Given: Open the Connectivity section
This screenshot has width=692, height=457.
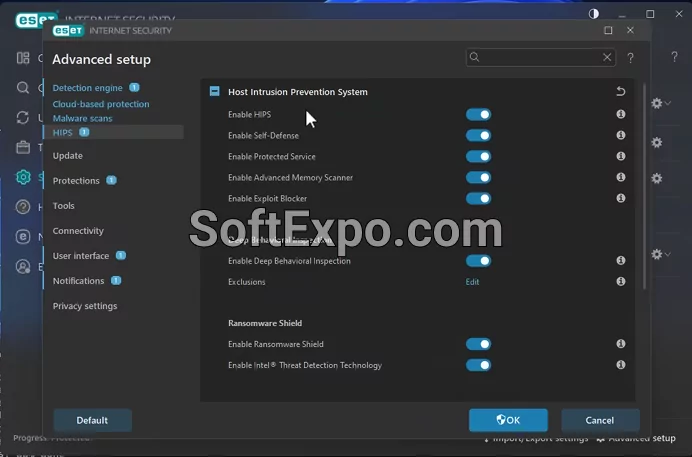Looking at the screenshot, I should pos(78,231).
